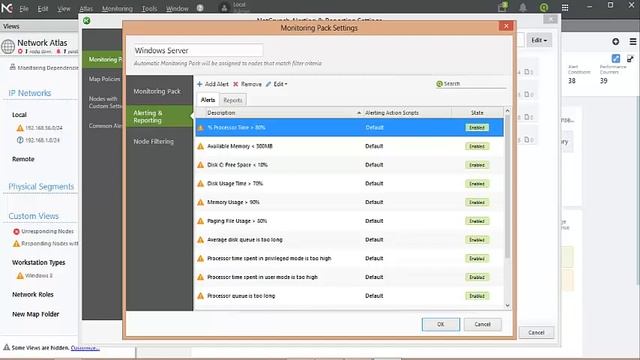Viewport: 640px width, 360px height.
Task: Click the State column header
Action: pos(477,113)
